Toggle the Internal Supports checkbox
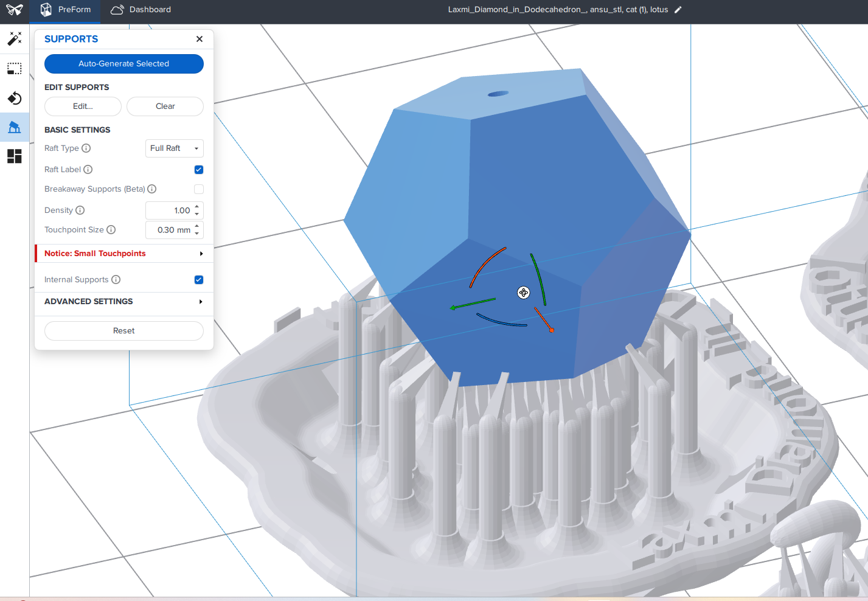Screen dimensions: 868x601 click(199, 280)
